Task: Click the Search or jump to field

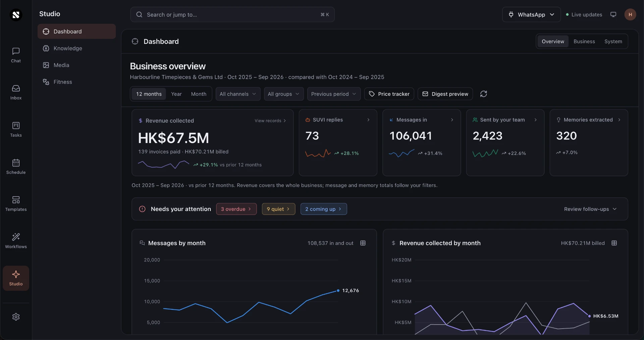Action: pyautogui.click(x=232, y=15)
